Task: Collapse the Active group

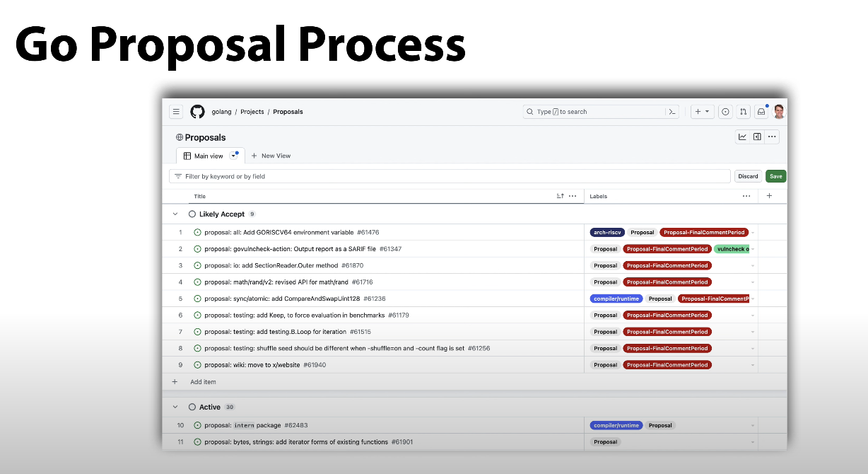Action: [x=175, y=407]
